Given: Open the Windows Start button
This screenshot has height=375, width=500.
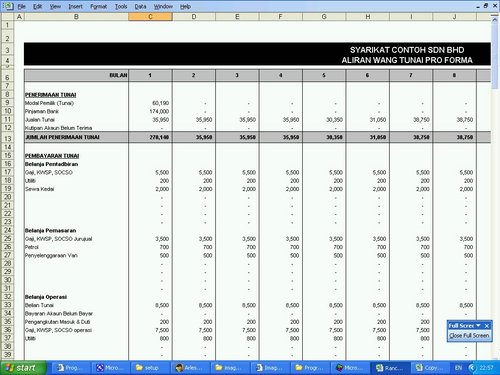Looking at the screenshot, I should click(23, 368).
